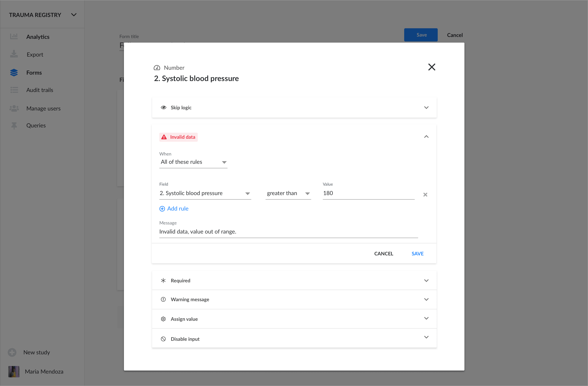Click the Value input field showing 180

[368, 193]
